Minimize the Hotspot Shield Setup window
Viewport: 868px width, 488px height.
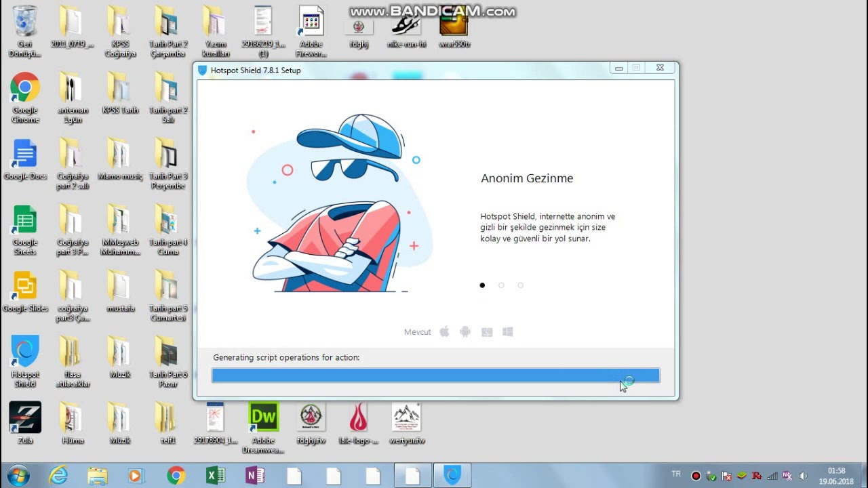(618, 68)
